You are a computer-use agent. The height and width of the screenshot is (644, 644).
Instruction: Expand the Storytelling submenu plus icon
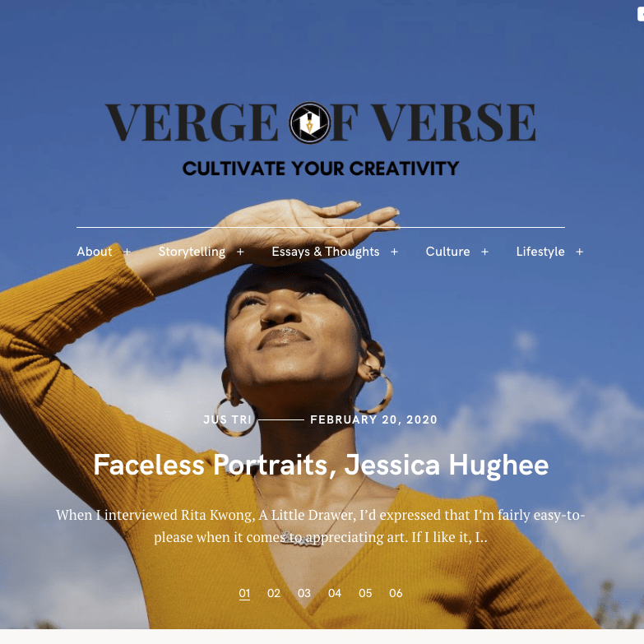pyautogui.click(x=240, y=252)
